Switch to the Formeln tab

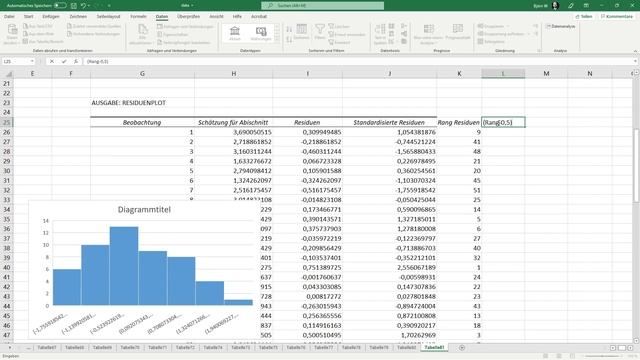pos(138,17)
